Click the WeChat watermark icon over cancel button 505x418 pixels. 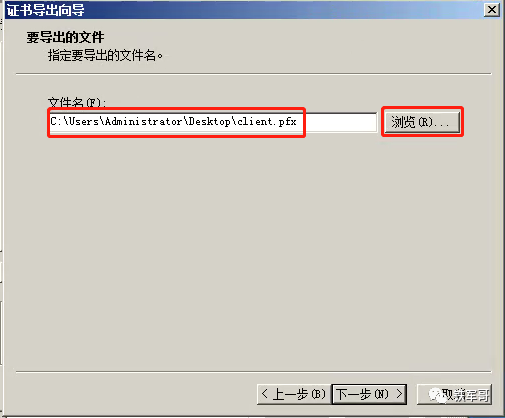point(437,395)
